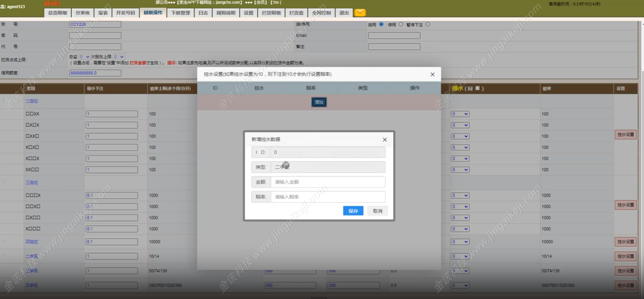
Task: Switch to the 总货明细 tab
Action: click(57, 13)
